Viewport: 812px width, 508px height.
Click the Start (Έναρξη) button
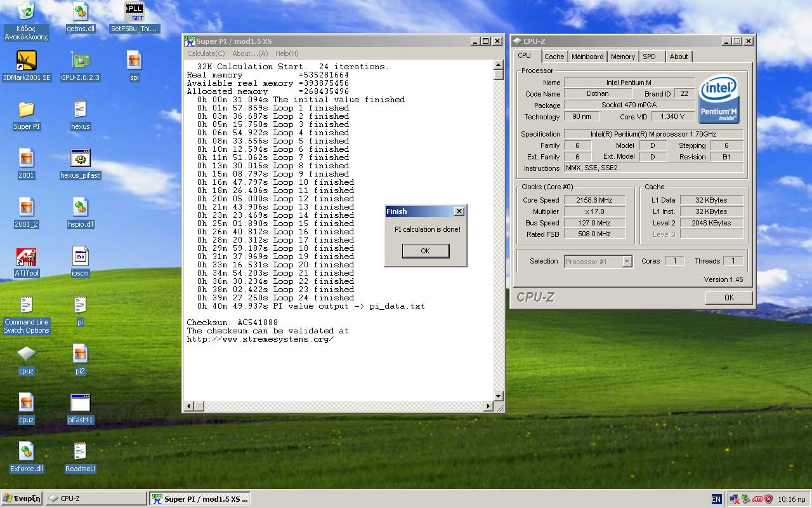coord(22,499)
